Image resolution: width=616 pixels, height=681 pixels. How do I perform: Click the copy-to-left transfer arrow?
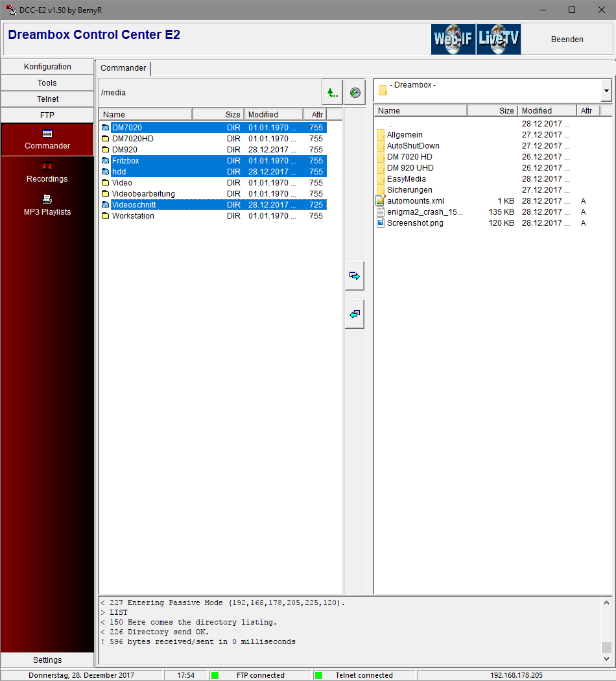[355, 314]
